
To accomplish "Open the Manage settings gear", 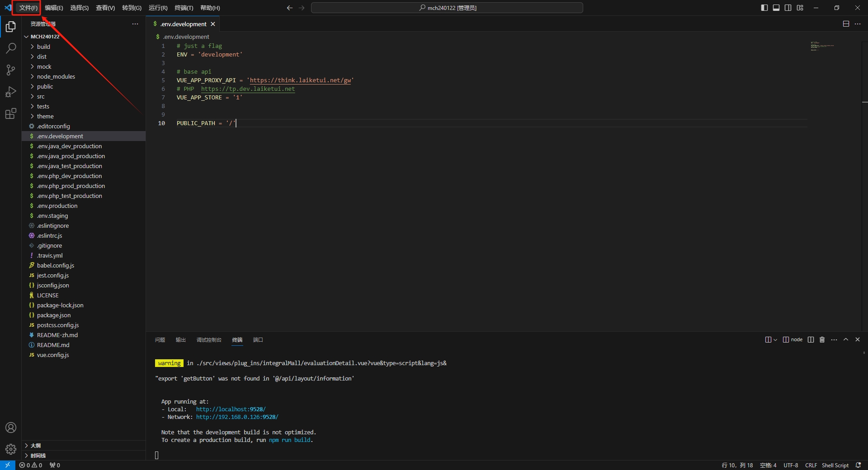I will 11,449.
